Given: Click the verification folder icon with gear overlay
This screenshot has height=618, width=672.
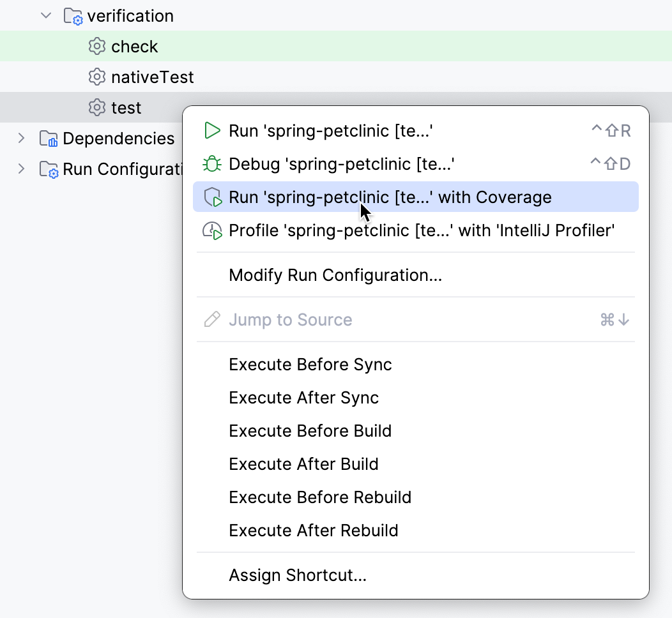Looking at the screenshot, I should (x=72, y=15).
